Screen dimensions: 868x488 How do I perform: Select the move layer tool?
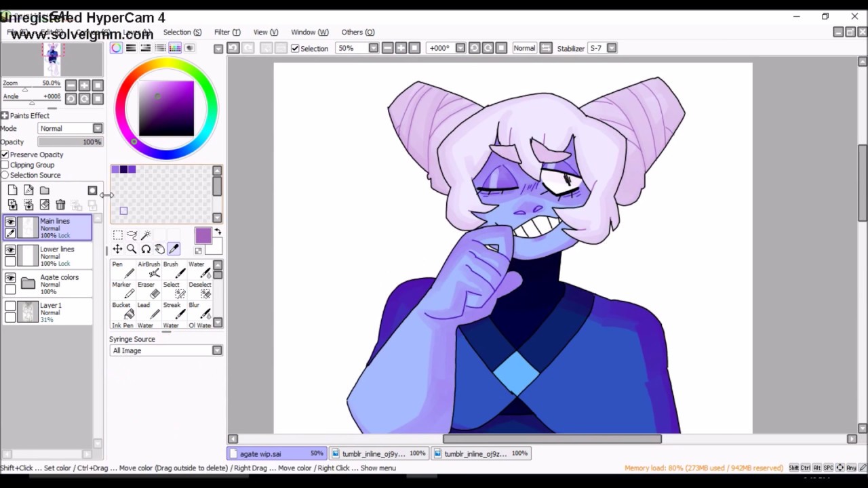coord(117,249)
